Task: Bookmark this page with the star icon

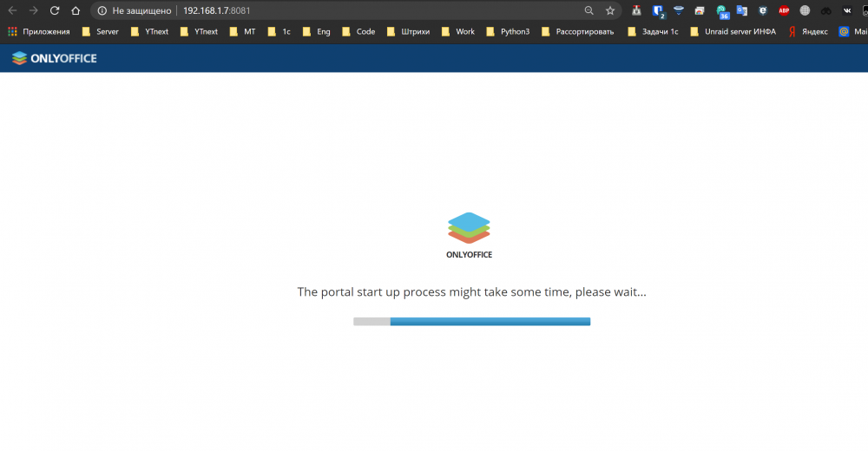Action: (610, 10)
